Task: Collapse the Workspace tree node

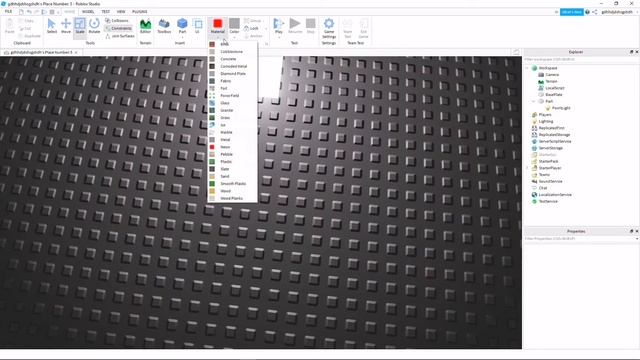Action: point(527,68)
